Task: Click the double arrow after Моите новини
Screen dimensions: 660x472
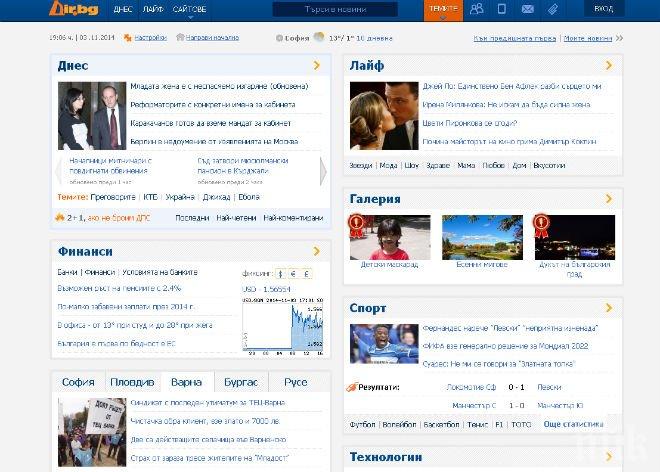Action: click(619, 38)
